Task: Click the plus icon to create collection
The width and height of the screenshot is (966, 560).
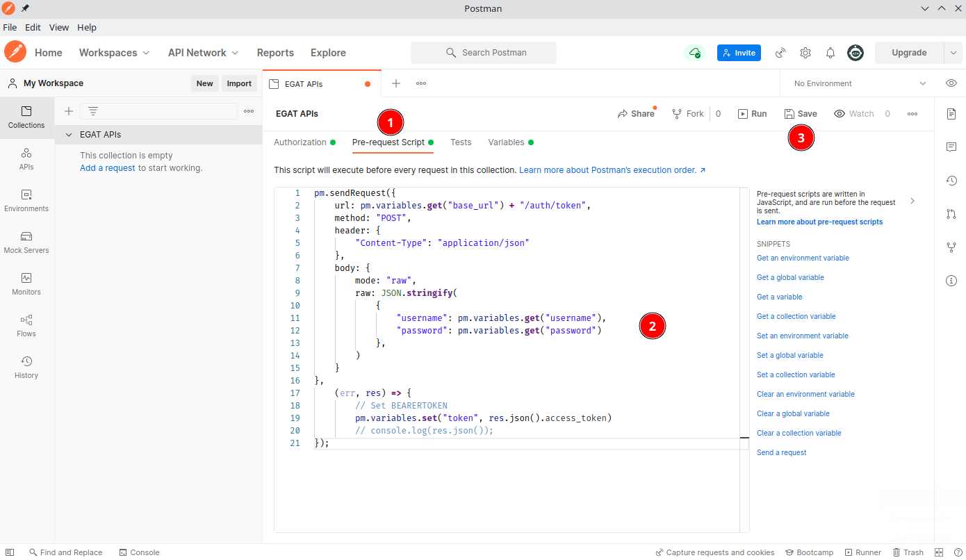Action: point(69,111)
